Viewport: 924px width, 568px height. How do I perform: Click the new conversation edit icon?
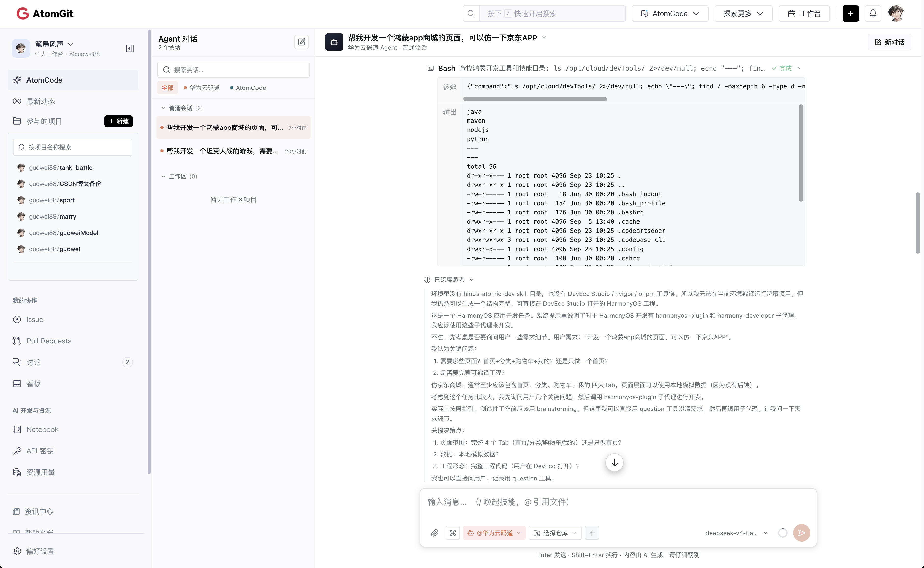(301, 42)
